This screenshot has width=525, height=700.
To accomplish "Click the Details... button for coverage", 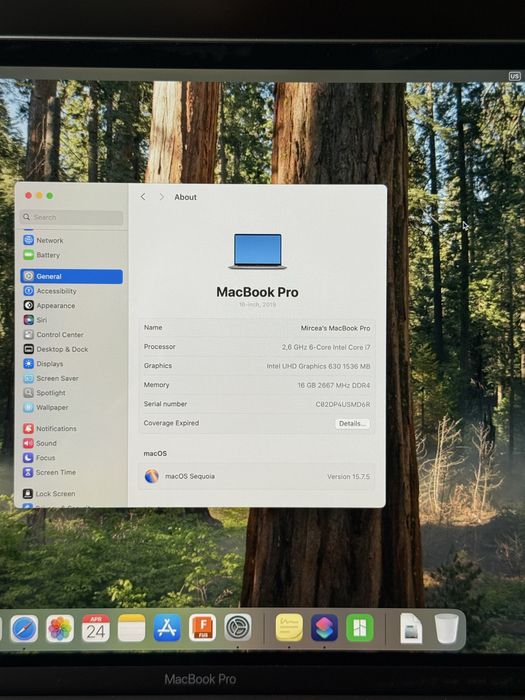I will click(352, 424).
